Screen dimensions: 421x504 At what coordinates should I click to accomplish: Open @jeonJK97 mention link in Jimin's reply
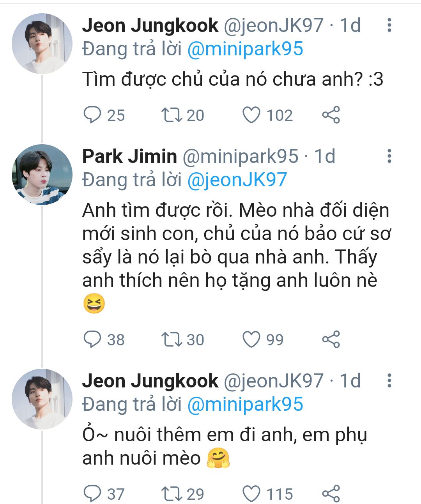coord(237,180)
